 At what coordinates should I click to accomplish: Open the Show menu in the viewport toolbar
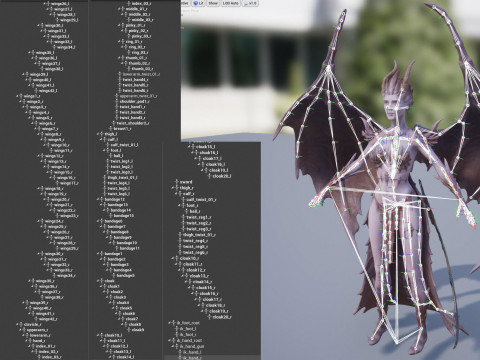click(213, 3)
